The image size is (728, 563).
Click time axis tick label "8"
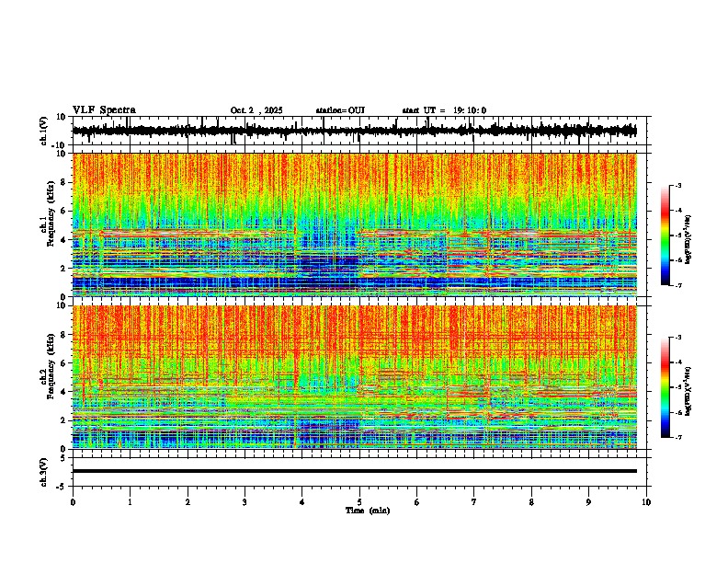pyautogui.click(x=531, y=502)
